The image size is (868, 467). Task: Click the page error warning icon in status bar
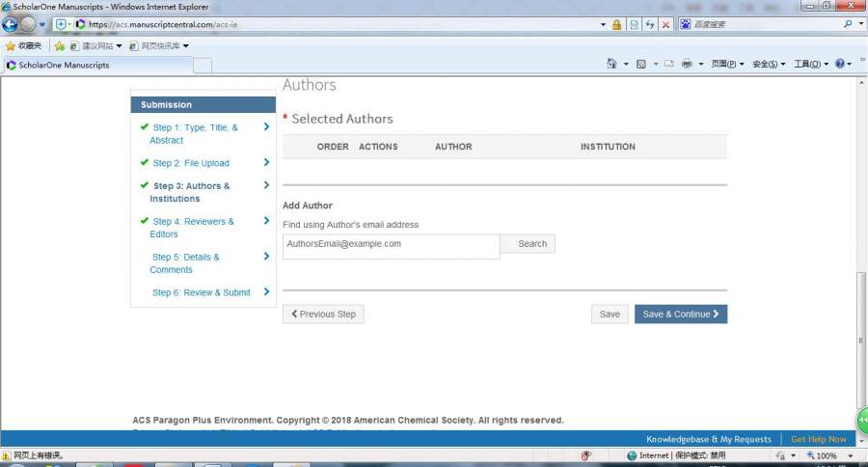[x=6, y=456]
